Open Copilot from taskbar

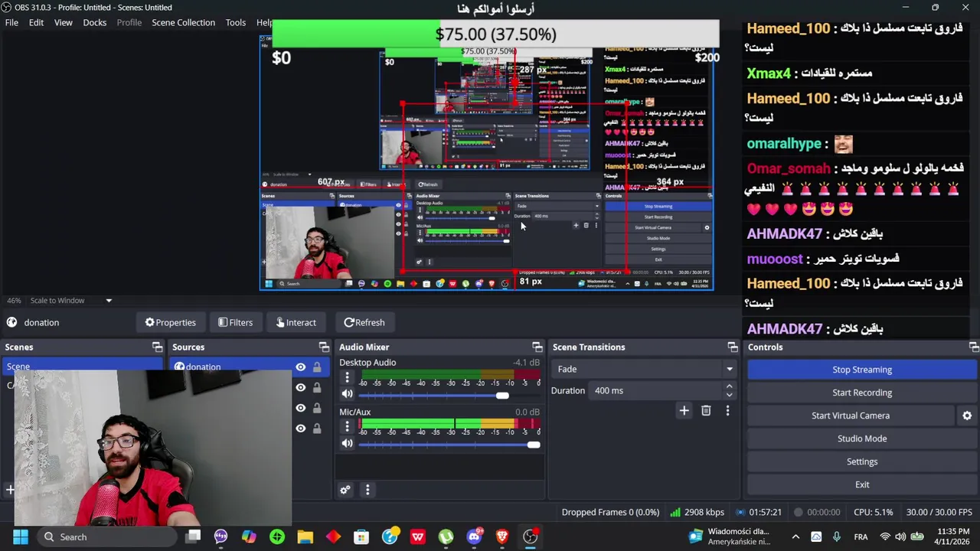249,536
